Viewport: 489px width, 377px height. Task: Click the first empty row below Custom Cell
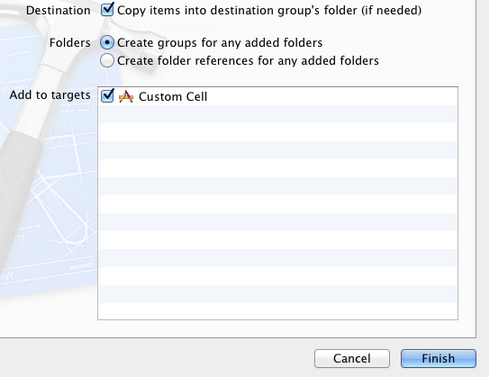pyautogui.click(x=278, y=114)
